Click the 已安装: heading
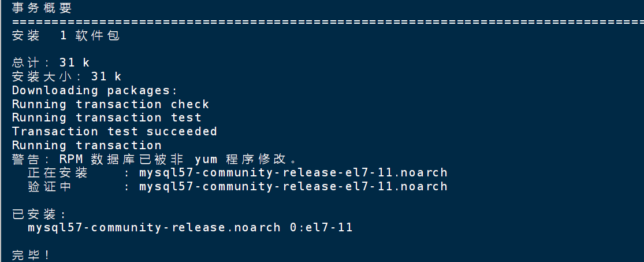 39,215
